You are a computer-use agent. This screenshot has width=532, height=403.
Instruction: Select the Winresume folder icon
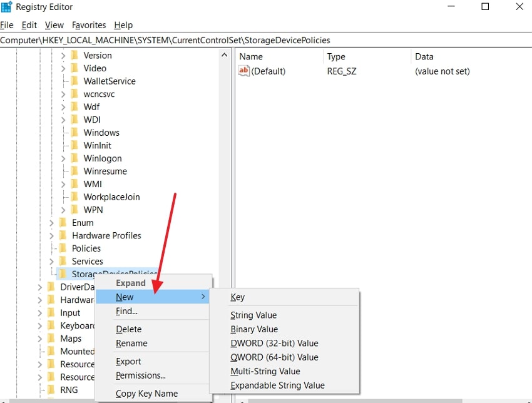pos(74,171)
